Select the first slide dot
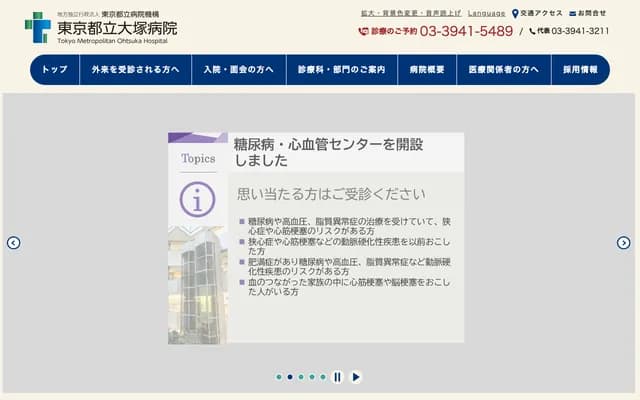The height and width of the screenshot is (400, 640). (279, 377)
